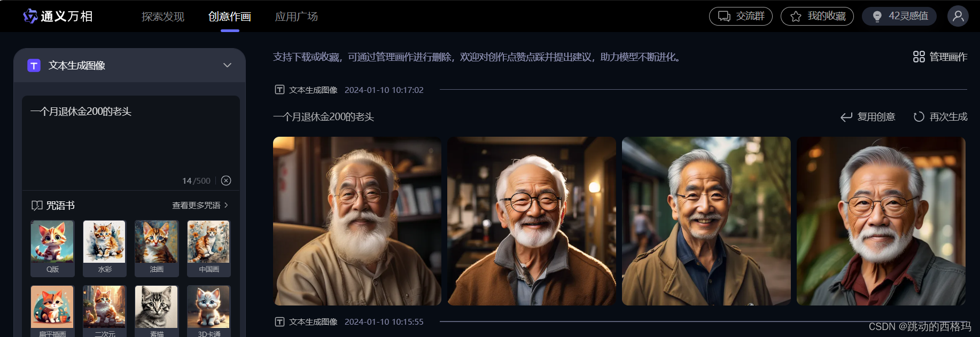Select the 扁平插画 style thumbnail
Image resolution: width=980 pixels, height=337 pixels.
point(52,311)
